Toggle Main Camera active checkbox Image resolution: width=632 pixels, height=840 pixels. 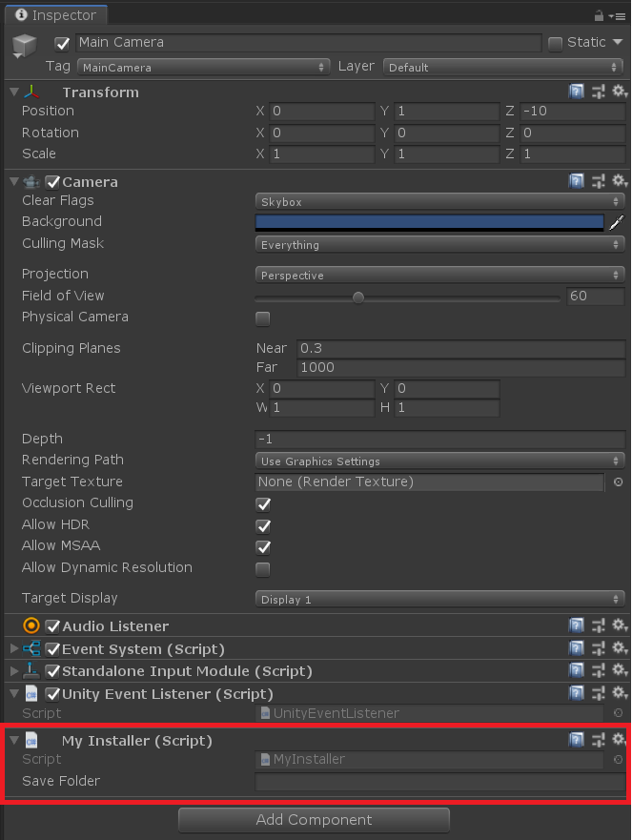tap(62, 44)
